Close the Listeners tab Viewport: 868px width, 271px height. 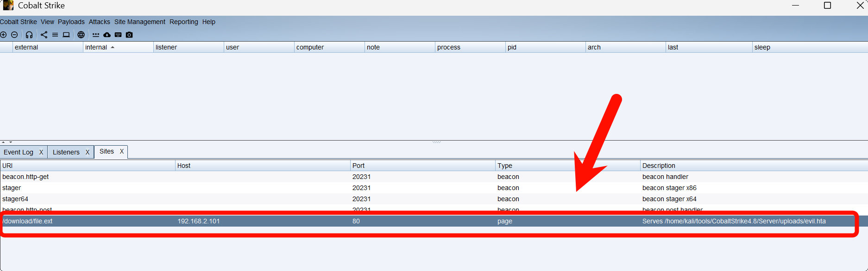click(x=88, y=152)
